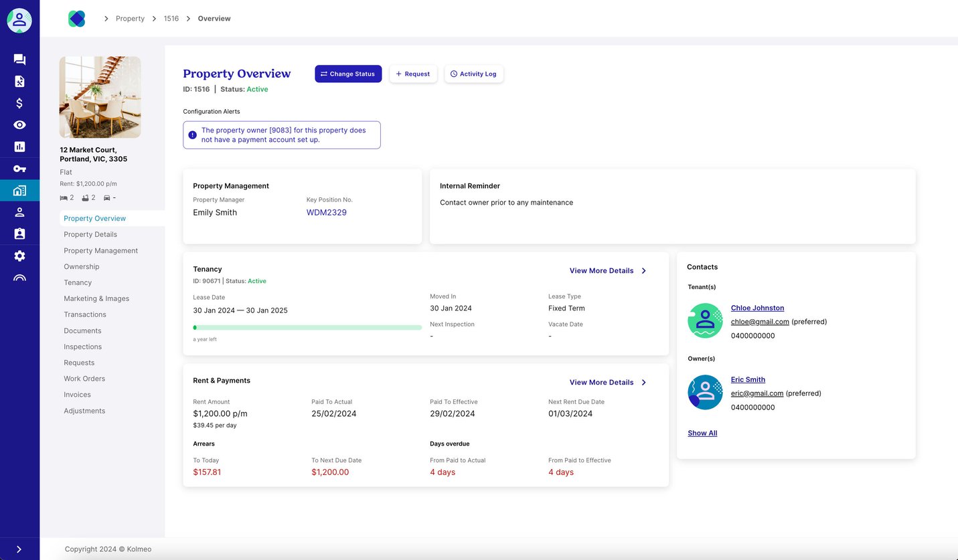Click the Next Rent Due Date 01/03/2024
Image resolution: width=958 pixels, height=560 pixels.
click(x=570, y=413)
